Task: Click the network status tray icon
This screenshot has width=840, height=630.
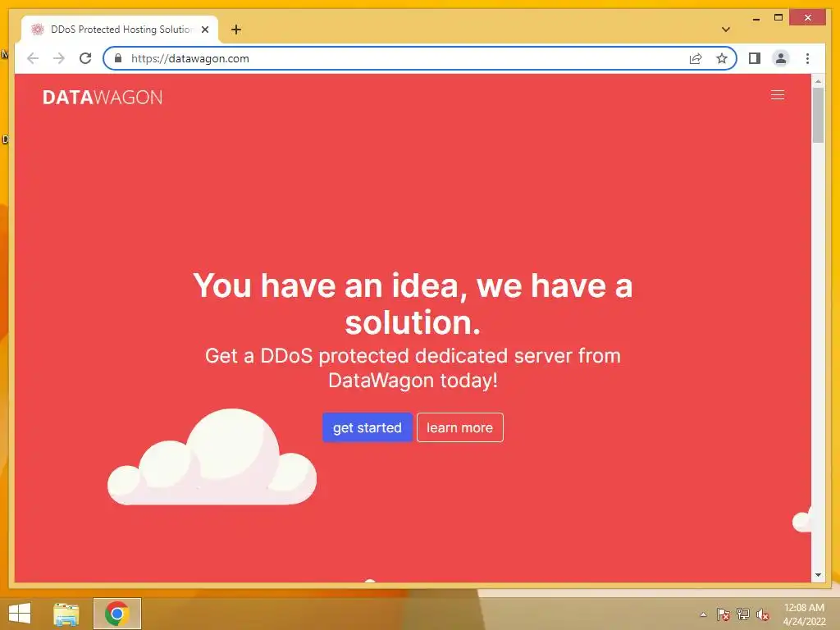Action: click(743, 614)
